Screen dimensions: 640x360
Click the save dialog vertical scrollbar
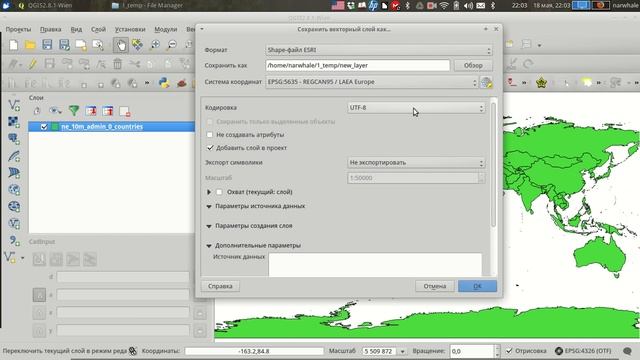[x=493, y=165]
